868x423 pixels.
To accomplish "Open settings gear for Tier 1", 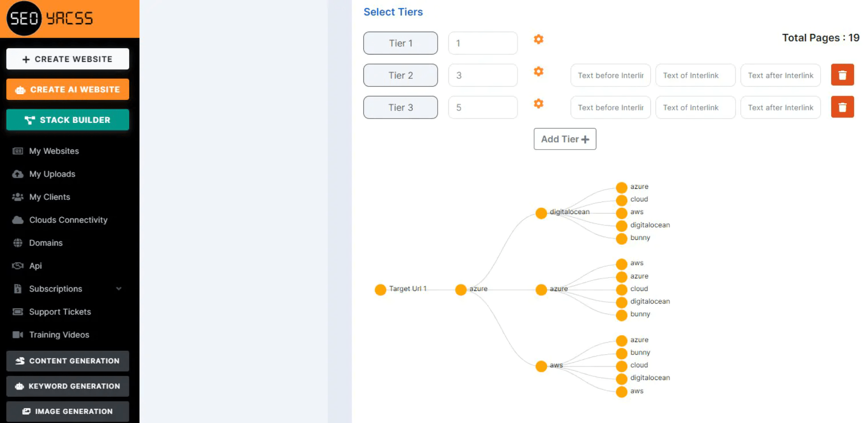I will point(538,39).
